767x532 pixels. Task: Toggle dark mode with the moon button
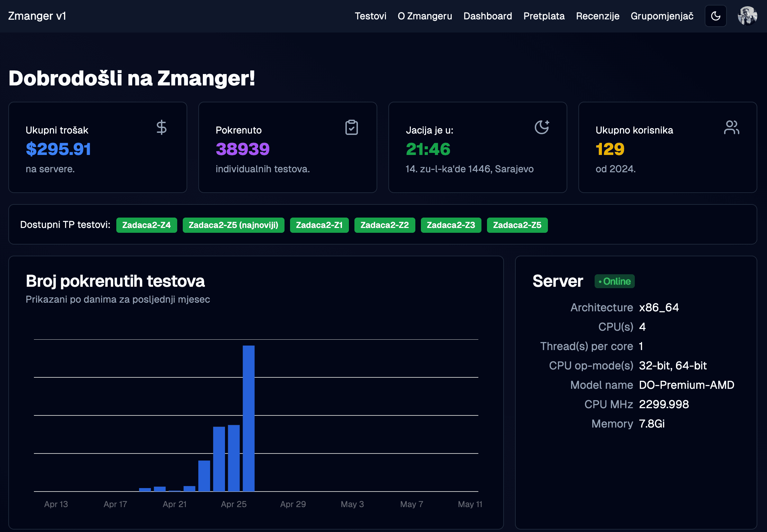click(x=715, y=16)
